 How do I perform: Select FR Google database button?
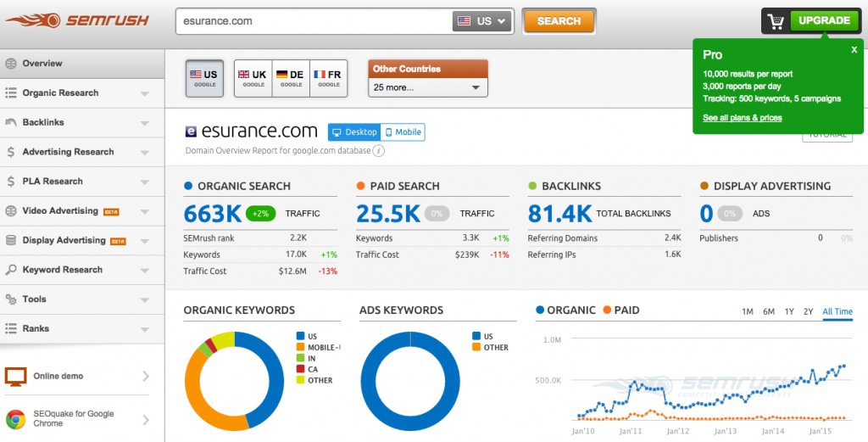pos(328,79)
